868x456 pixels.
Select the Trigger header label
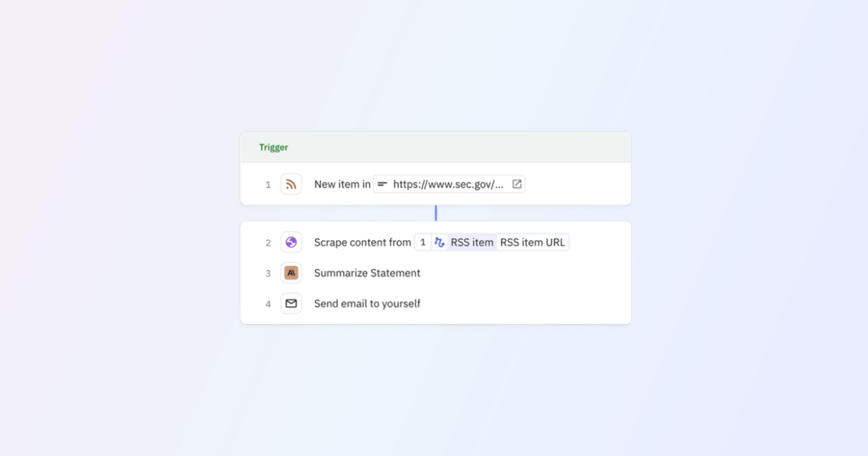coord(273,147)
